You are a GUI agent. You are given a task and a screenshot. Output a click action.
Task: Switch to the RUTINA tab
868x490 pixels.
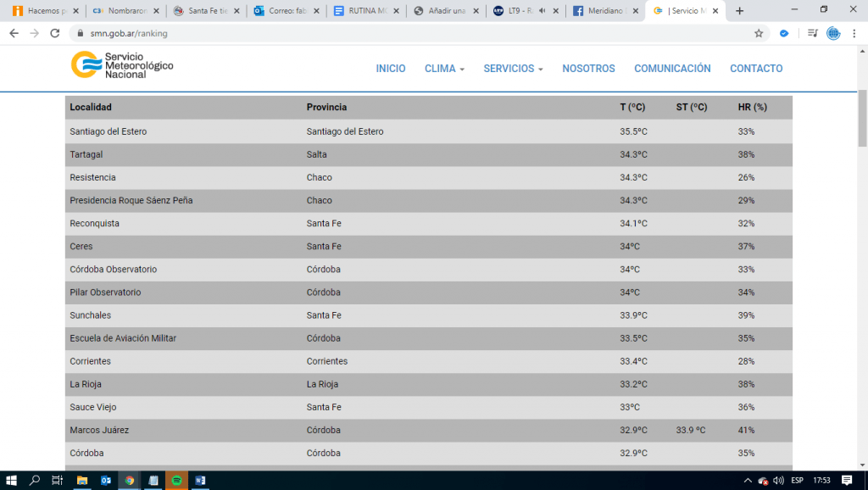pyautogui.click(x=364, y=11)
